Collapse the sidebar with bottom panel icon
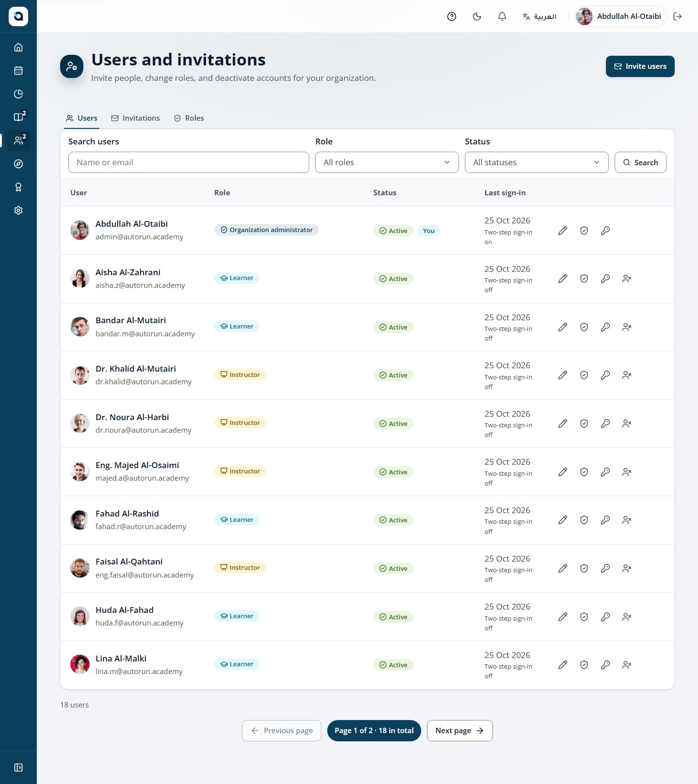The image size is (698, 784). pyautogui.click(x=18, y=768)
